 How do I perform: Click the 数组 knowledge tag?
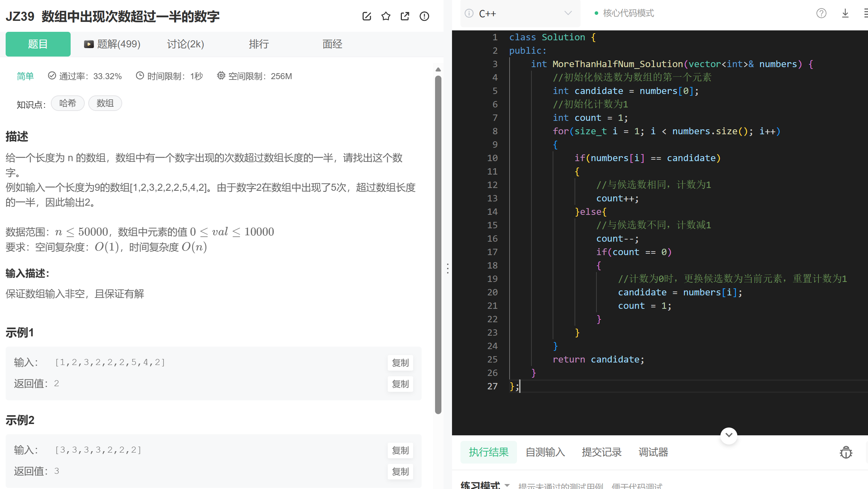pos(105,103)
